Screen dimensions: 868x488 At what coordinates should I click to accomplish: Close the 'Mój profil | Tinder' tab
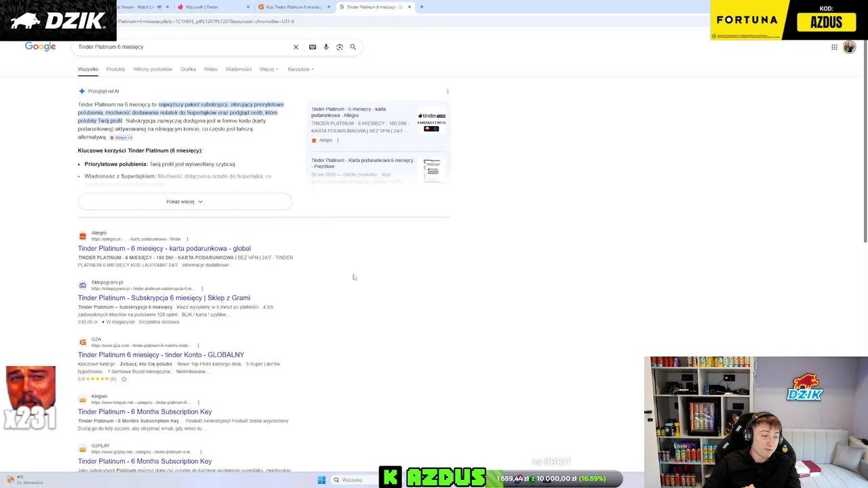248,7
